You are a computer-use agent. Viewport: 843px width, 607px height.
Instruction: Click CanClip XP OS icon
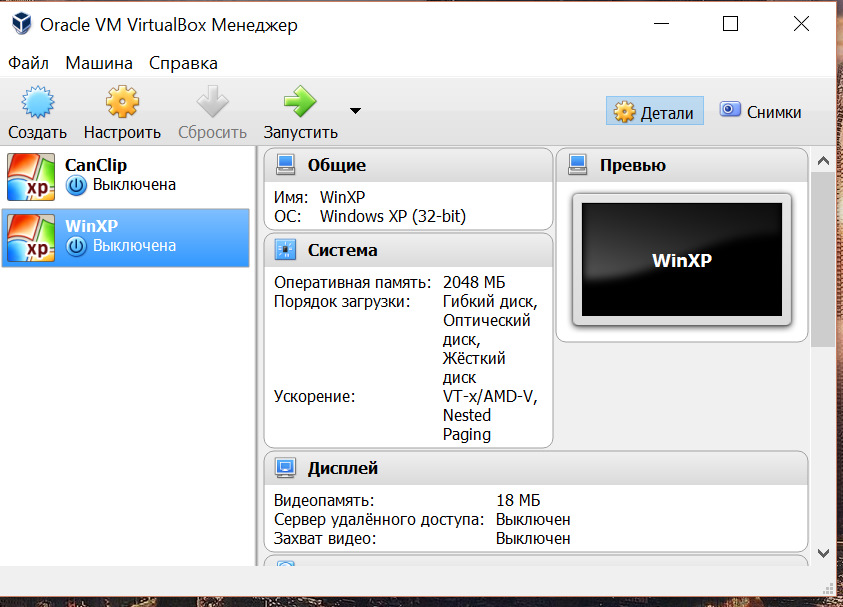(x=31, y=177)
